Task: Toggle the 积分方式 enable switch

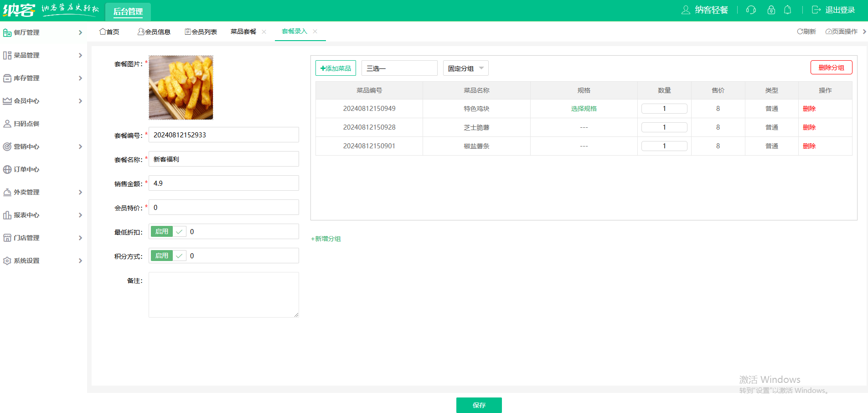Action: tap(168, 256)
